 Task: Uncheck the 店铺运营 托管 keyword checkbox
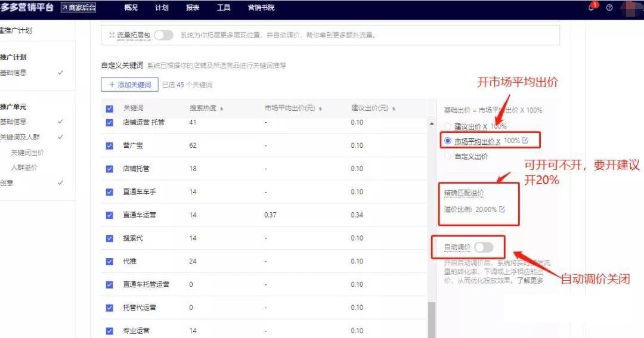[109, 122]
